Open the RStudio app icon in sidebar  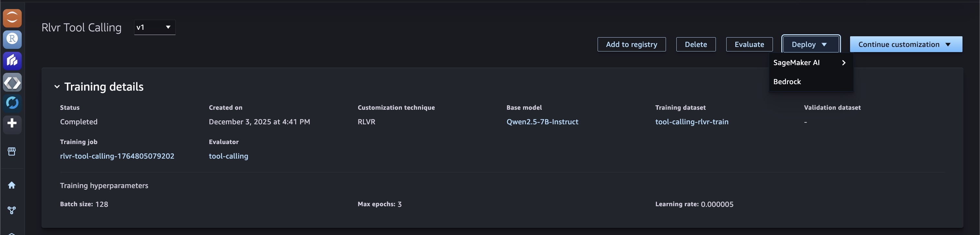[12, 39]
